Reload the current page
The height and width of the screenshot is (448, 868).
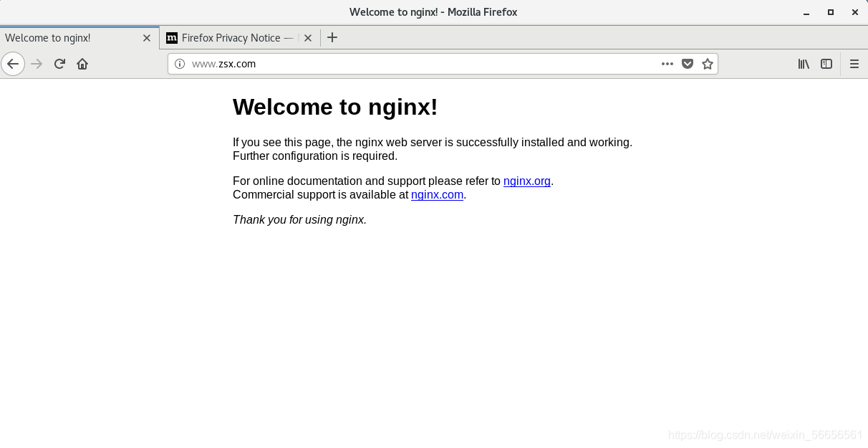59,64
